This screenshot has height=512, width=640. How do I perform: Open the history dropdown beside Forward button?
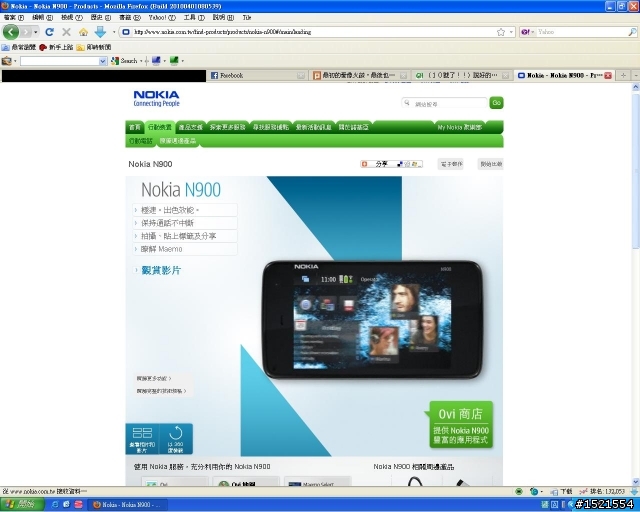(36, 32)
